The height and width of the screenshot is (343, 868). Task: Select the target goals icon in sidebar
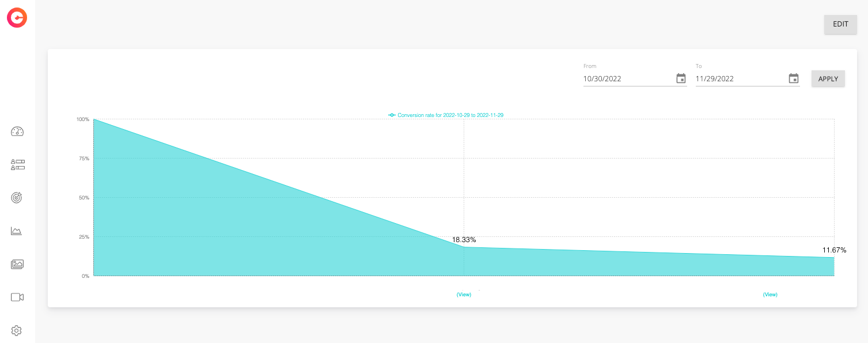tap(17, 198)
